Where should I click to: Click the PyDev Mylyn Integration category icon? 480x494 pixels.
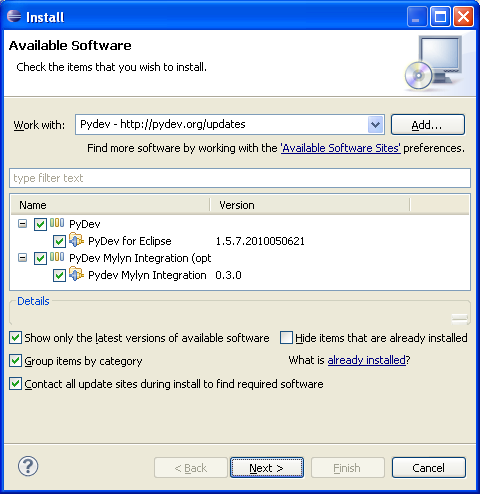click(x=57, y=257)
